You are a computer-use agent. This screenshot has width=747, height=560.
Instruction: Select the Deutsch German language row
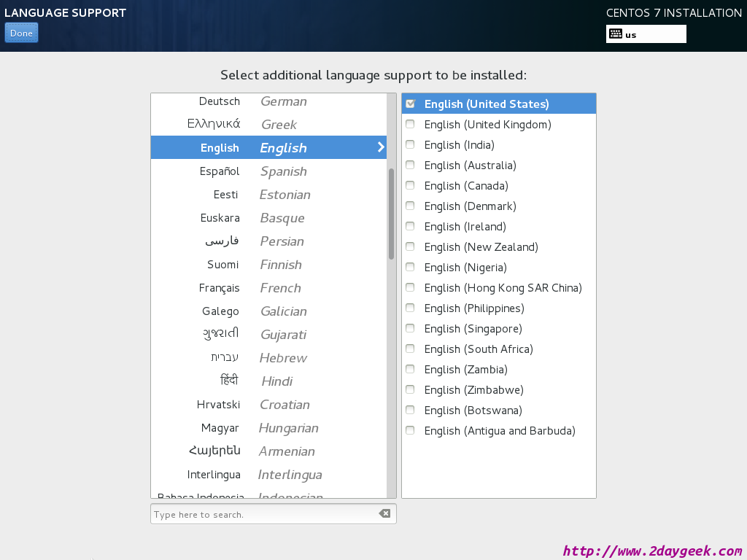268,101
